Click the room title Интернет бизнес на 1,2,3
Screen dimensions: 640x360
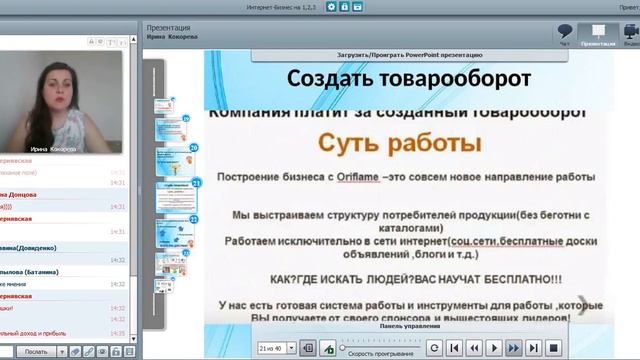(x=281, y=7)
